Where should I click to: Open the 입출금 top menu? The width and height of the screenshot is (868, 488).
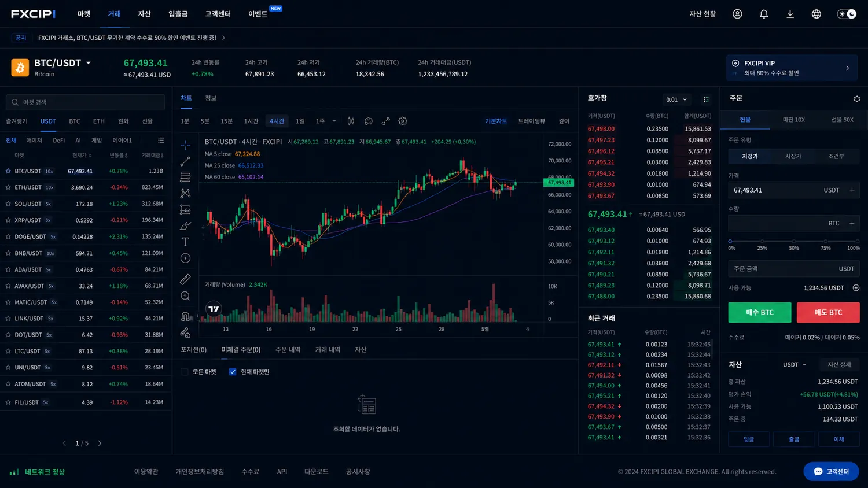point(178,14)
